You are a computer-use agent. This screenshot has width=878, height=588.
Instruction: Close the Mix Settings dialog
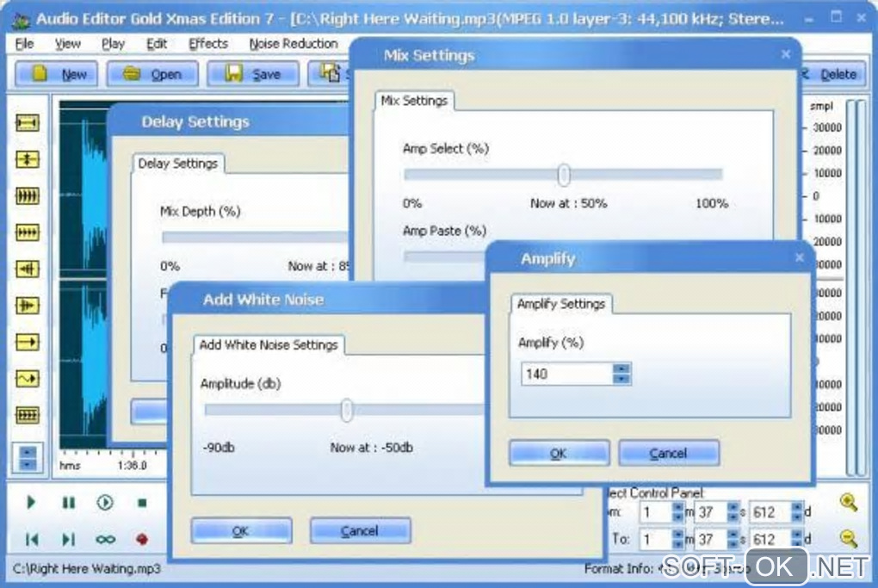pyautogui.click(x=786, y=54)
